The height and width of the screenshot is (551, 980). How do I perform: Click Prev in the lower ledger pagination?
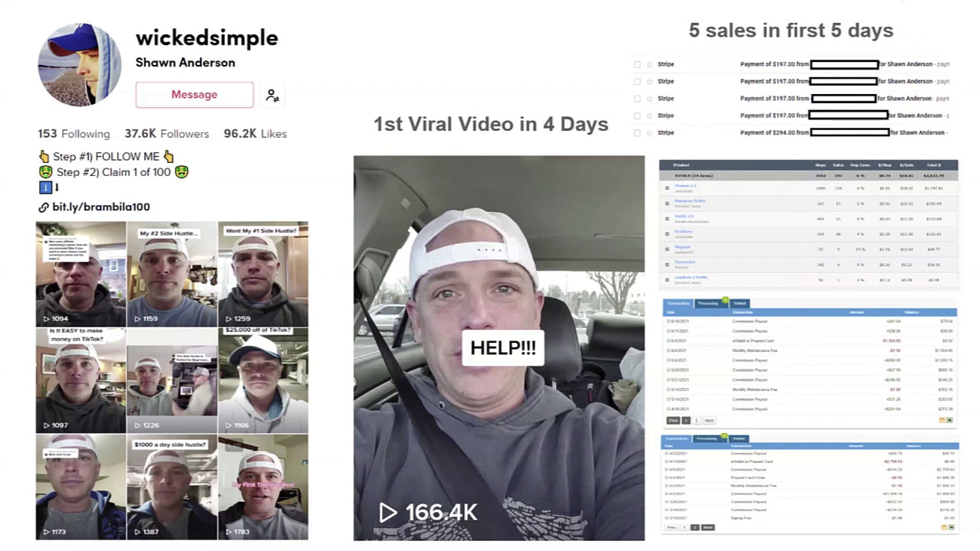tap(671, 527)
